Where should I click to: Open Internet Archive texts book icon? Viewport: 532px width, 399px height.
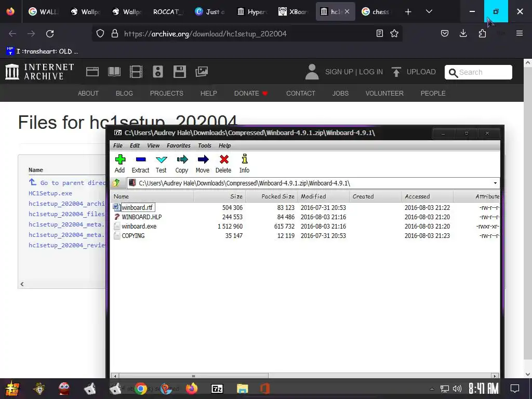tap(114, 72)
